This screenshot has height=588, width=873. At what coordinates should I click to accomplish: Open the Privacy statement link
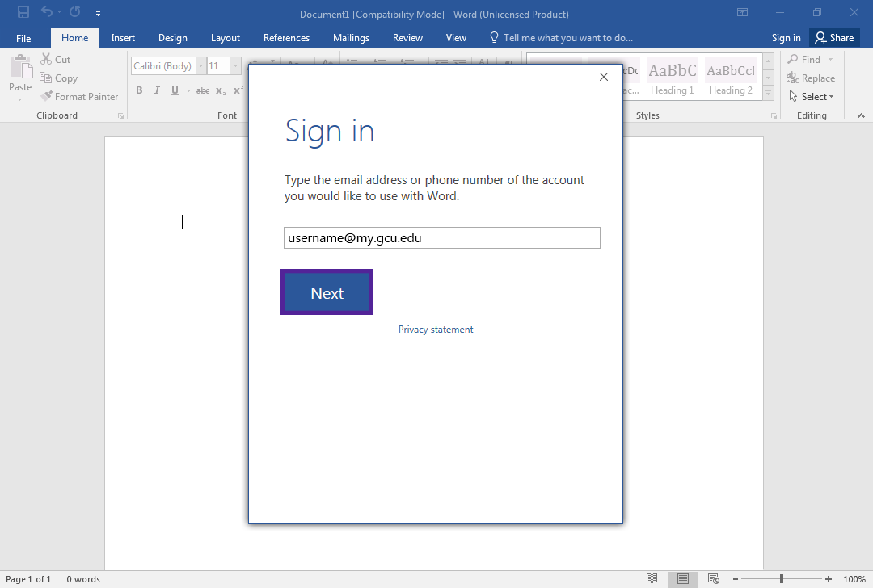coord(436,330)
